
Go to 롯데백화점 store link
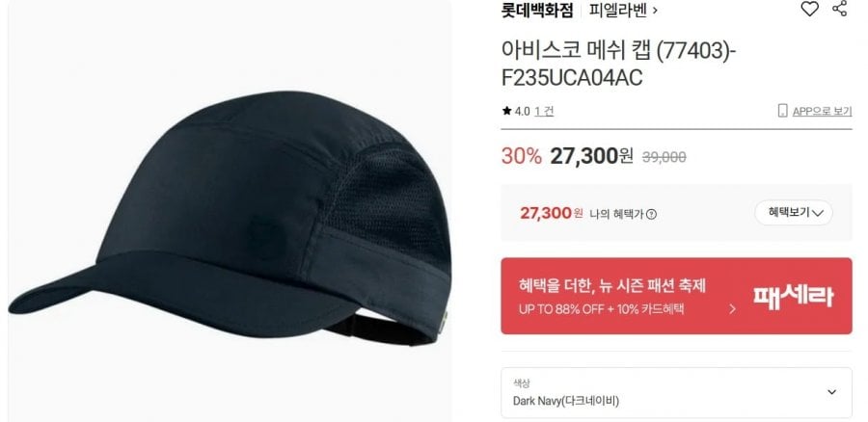click(x=537, y=10)
